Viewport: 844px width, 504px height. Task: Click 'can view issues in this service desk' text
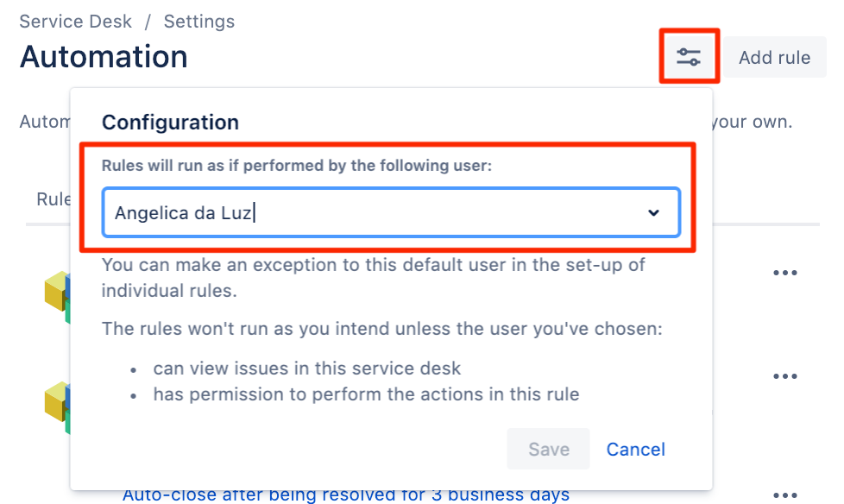click(307, 369)
